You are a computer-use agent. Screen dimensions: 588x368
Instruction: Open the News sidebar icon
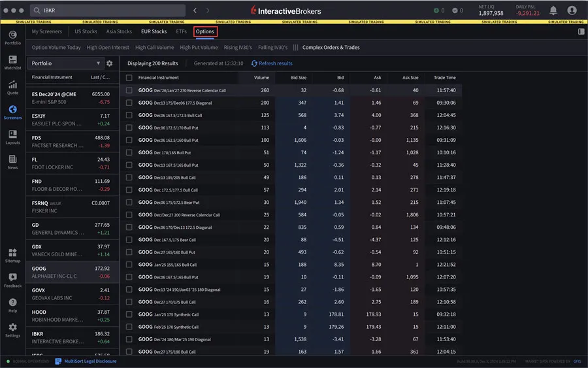13,159
